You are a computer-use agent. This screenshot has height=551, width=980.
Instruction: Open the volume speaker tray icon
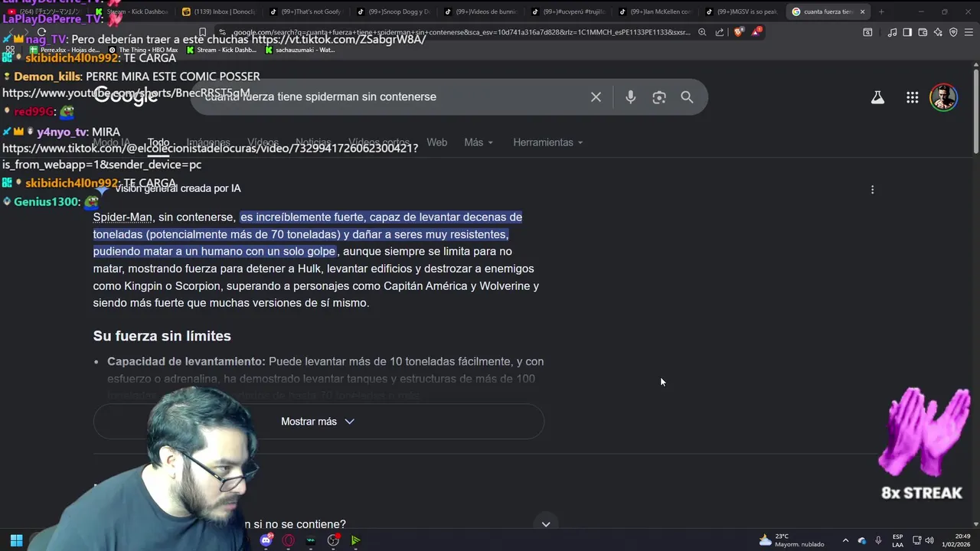(931, 540)
